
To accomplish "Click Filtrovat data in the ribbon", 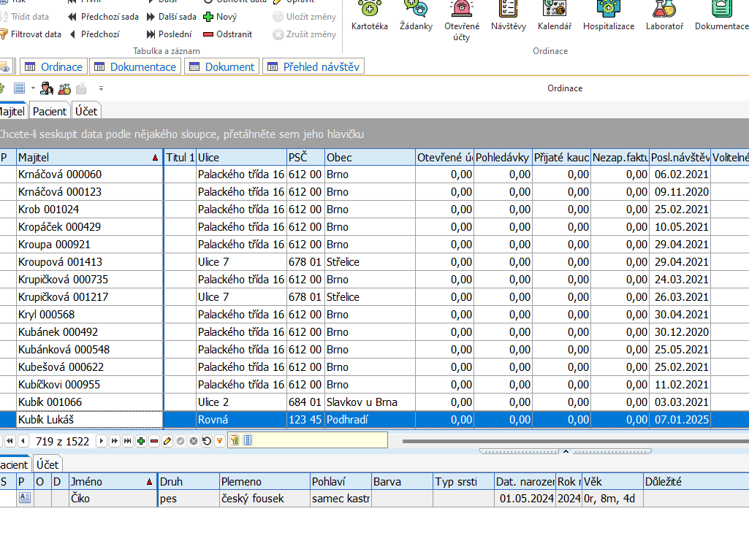I will [31, 34].
